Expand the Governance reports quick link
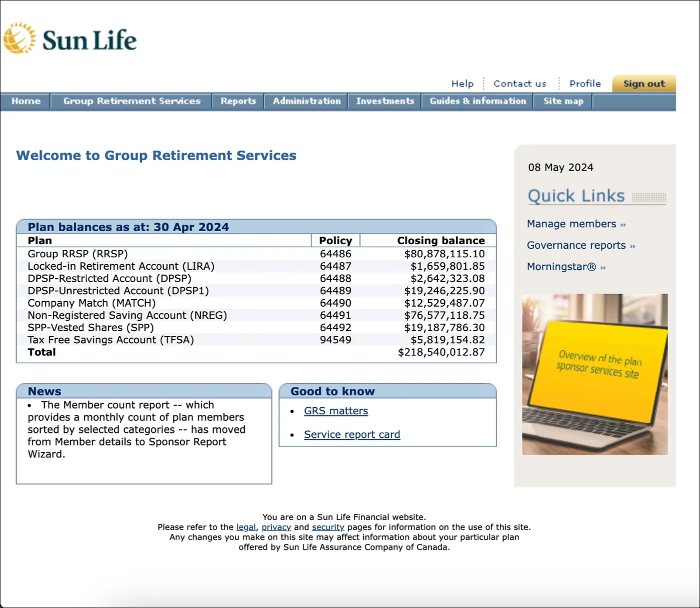This screenshot has height=608, width=700. [x=576, y=245]
